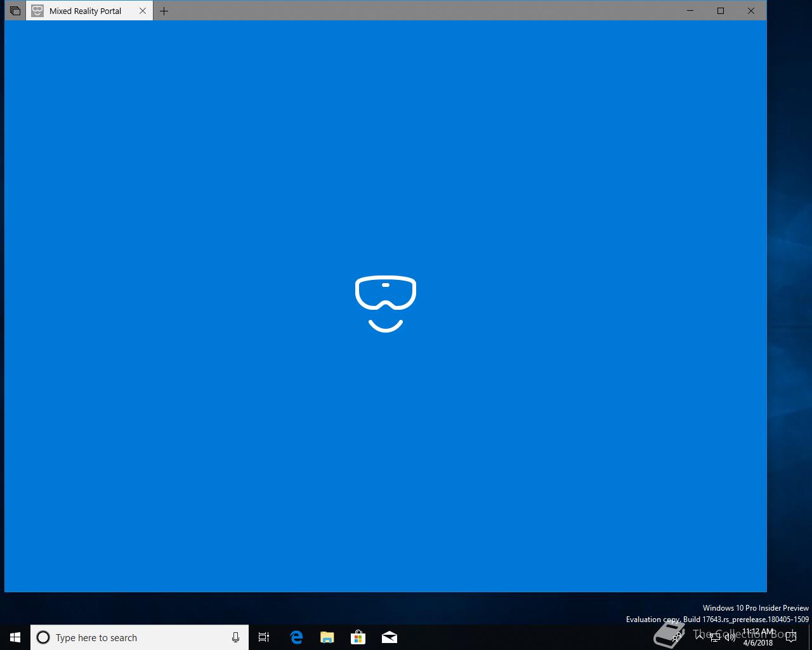Open the Action Center notifications icon

click(x=790, y=637)
